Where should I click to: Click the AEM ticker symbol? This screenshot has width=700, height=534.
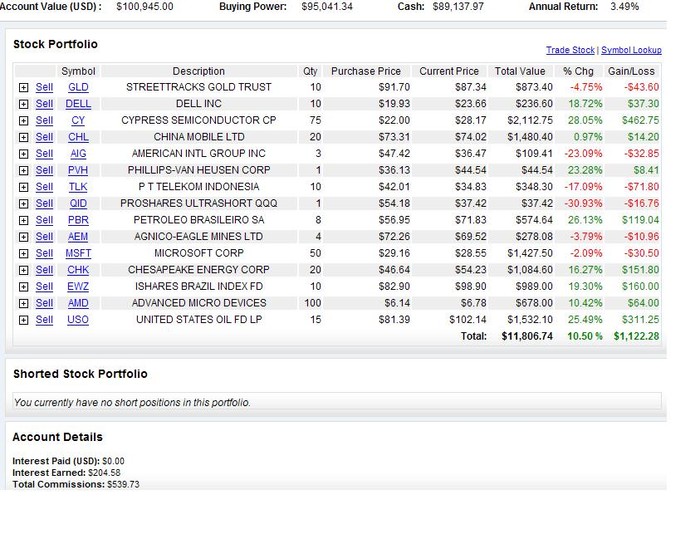[x=78, y=237]
